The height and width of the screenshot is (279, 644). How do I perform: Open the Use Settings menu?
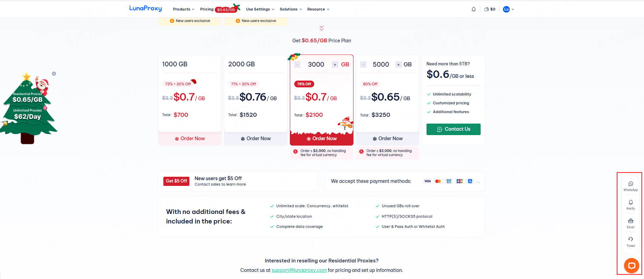260,9
